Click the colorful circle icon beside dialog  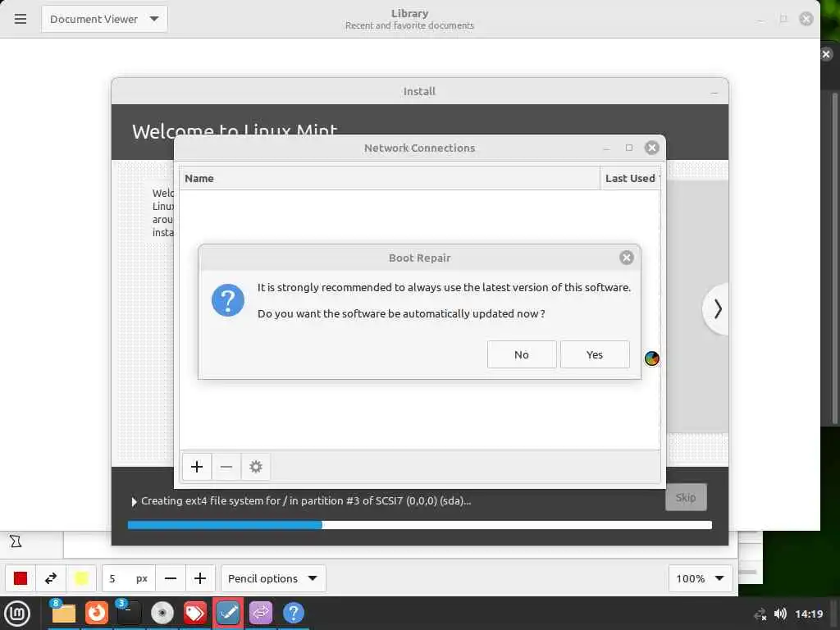[x=651, y=358]
